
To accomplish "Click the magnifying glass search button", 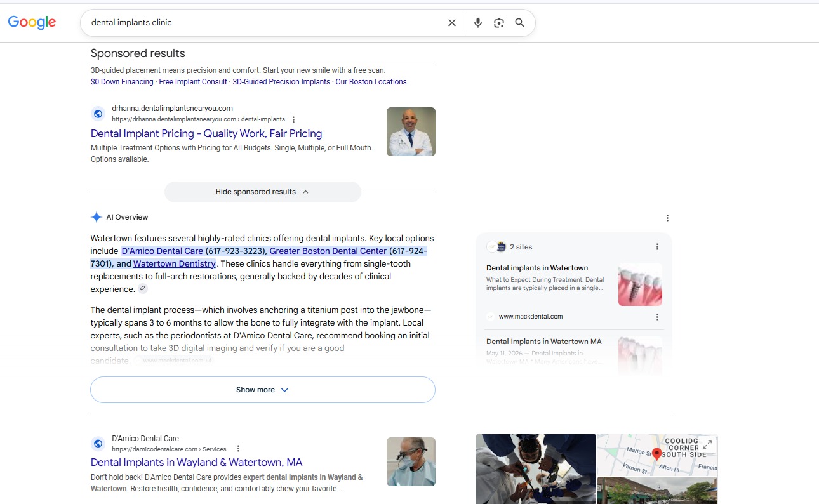I will point(520,23).
